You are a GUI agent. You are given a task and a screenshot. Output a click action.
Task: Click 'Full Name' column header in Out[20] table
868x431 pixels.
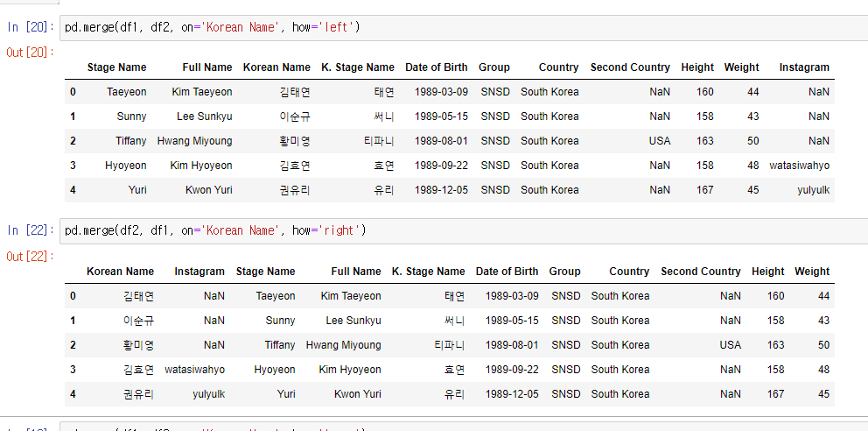(207, 67)
